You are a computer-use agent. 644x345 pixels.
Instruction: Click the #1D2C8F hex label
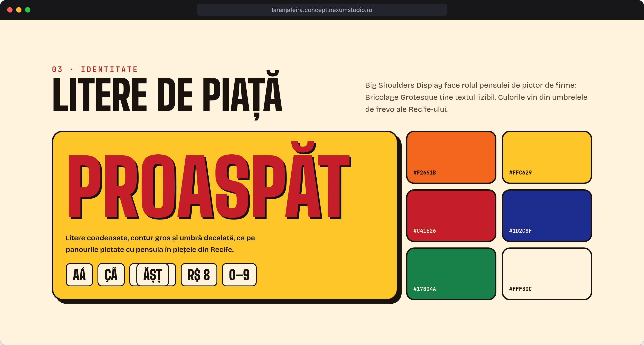tap(520, 231)
